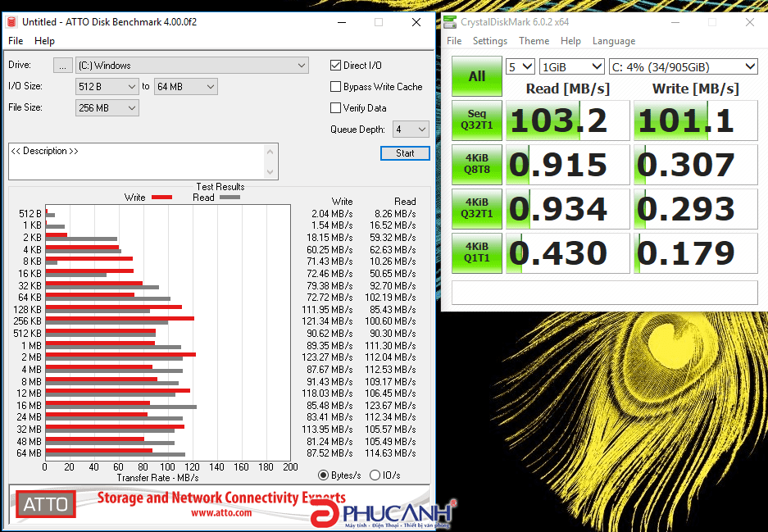The width and height of the screenshot is (768, 532).
Task: Enable the Verify Data option
Action: (335, 107)
